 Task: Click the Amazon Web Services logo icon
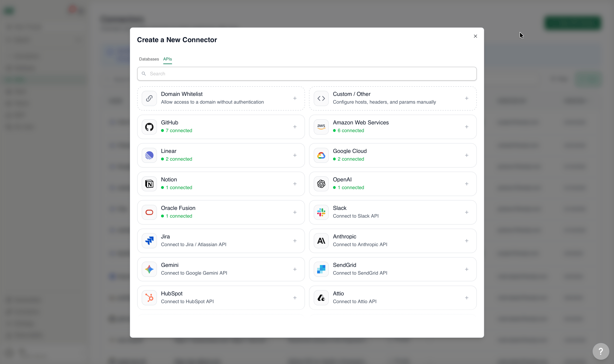coord(321,127)
